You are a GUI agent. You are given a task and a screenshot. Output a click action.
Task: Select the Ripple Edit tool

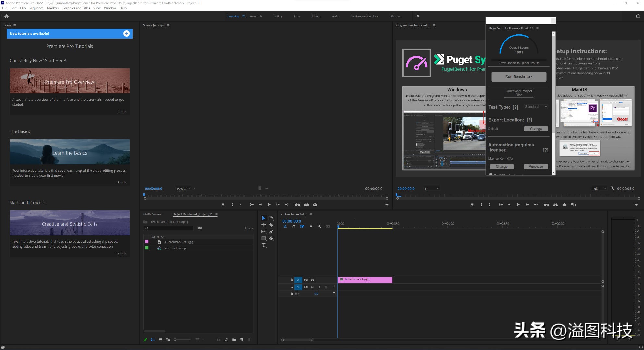pyautogui.click(x=264, y=225)
